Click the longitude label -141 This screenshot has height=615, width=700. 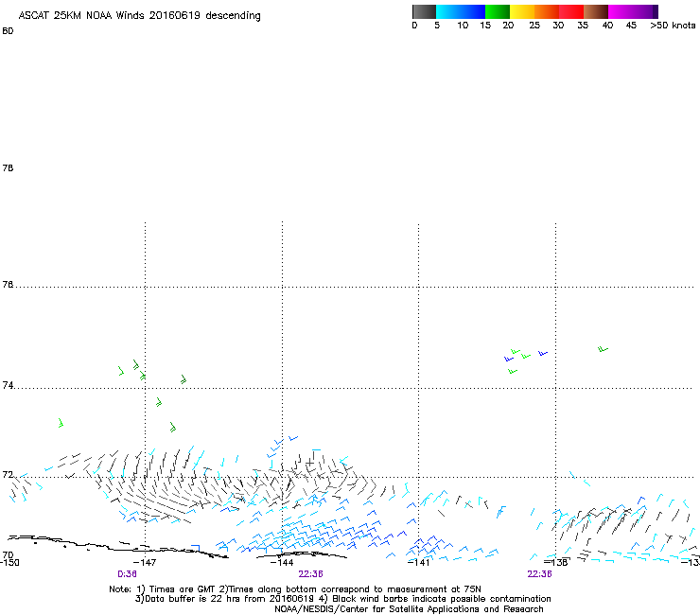coord(419,562)
